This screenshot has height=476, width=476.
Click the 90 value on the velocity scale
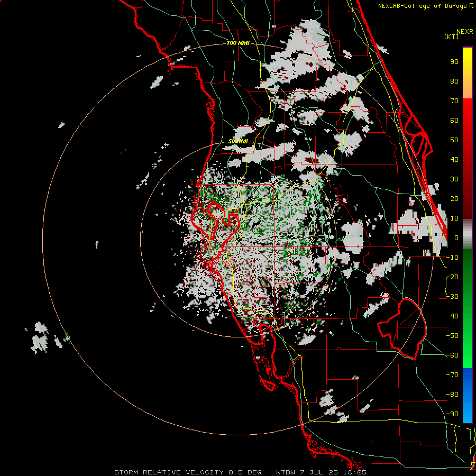454,62
